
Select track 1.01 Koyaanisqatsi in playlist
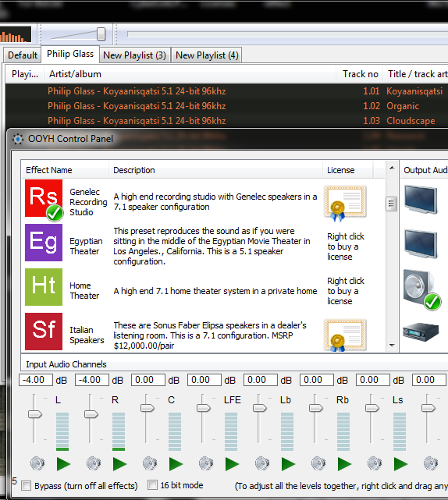(x=227, y=91)
